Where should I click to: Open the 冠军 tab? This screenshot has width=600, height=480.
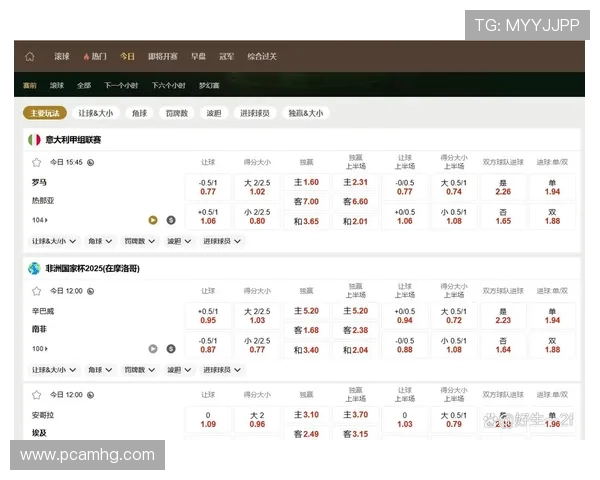[x=226, y=57]
